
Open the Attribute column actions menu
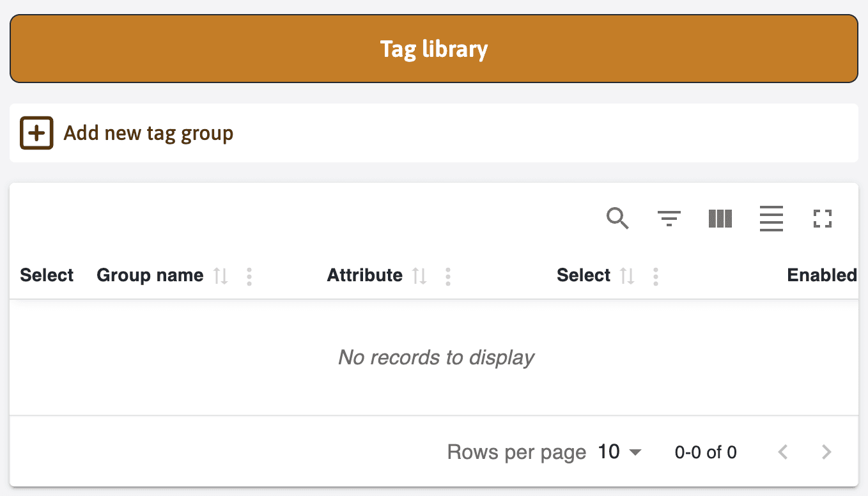pyautogui.click(x=447, y=276)
